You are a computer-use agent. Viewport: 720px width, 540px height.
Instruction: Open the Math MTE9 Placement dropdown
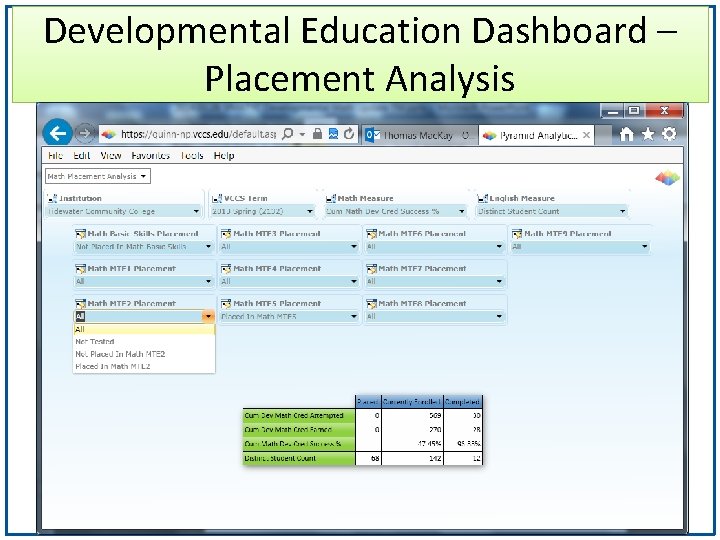pyautogui.click(x=645, y=247)
